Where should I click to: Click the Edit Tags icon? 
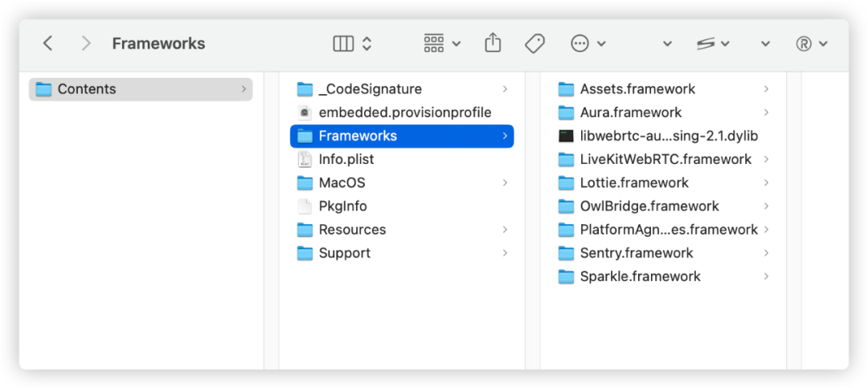point(535,44)
